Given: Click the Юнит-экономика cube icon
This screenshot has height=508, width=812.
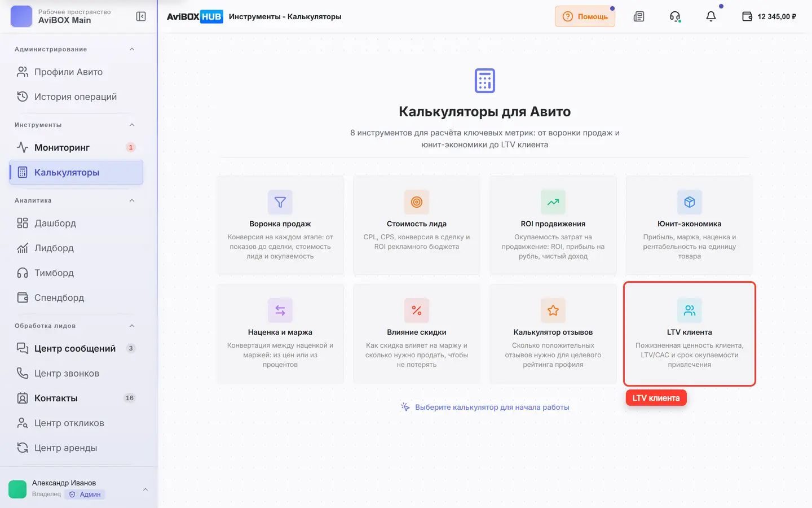Looking at the screenshot, I should [690, 202].
